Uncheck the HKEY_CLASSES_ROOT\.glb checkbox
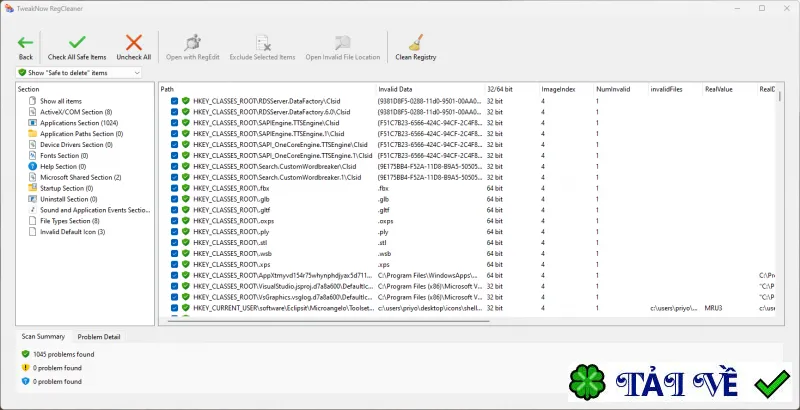800x410 pixels. (174, 199)
